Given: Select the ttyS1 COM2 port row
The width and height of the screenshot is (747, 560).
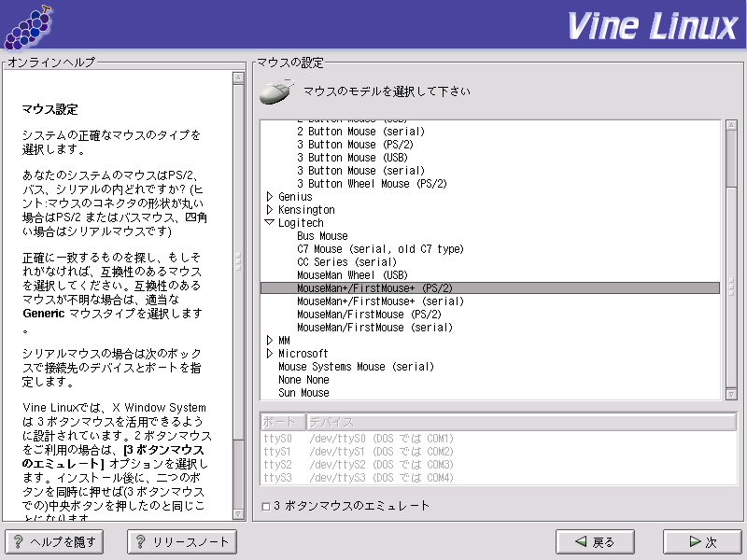Looking at the screenshot, I should (499, 452).
